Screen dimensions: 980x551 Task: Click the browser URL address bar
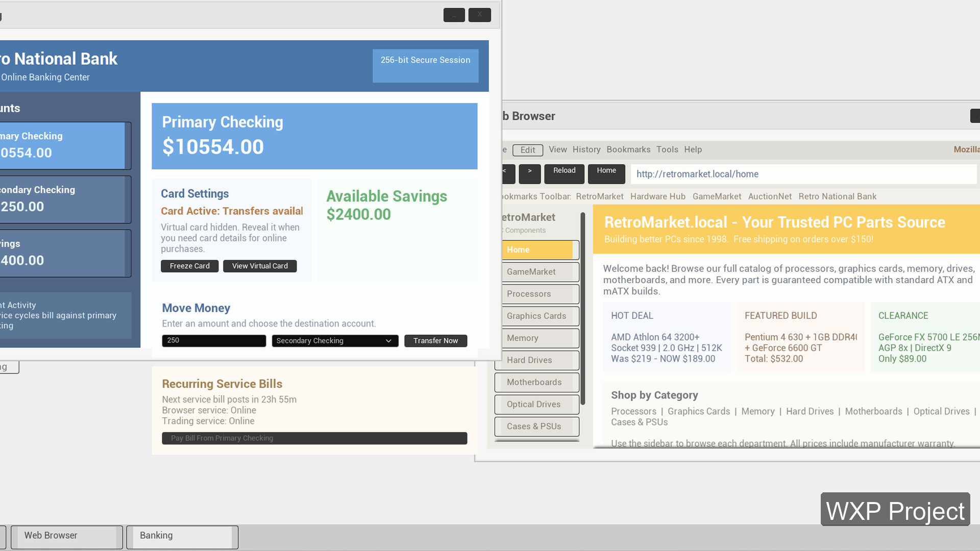point(803,174)
